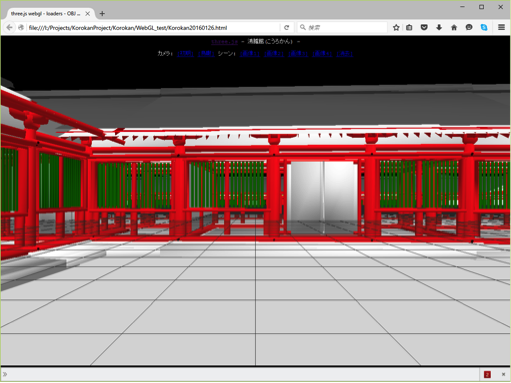Image resolution: width=511 pixels, height=383 pixels.
Task: Open the bookmarks list clipboard icon
Action: click(409, 27)
